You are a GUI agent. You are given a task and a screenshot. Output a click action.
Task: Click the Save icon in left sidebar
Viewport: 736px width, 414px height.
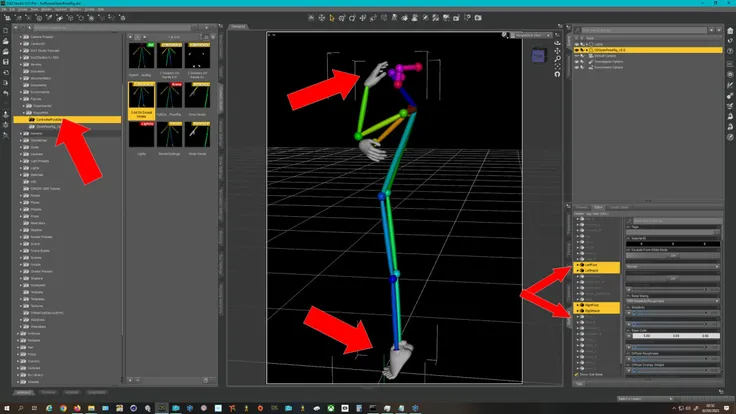pyautogui.click(x=6, y=62)
